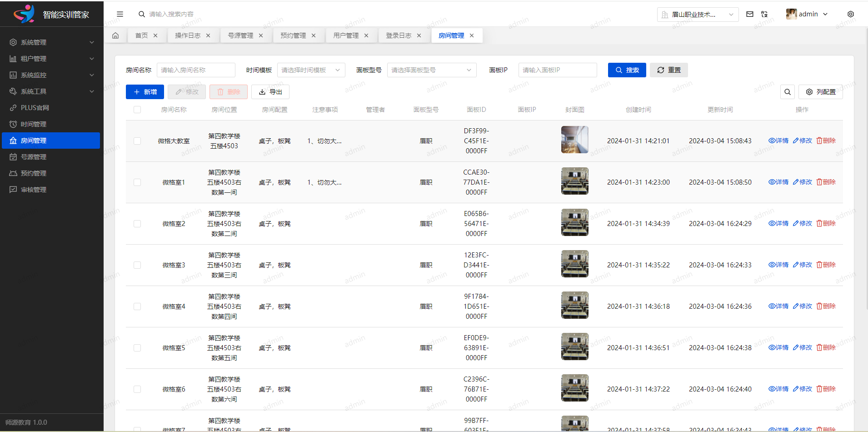Open 列配置 column settings

(821, 92)
